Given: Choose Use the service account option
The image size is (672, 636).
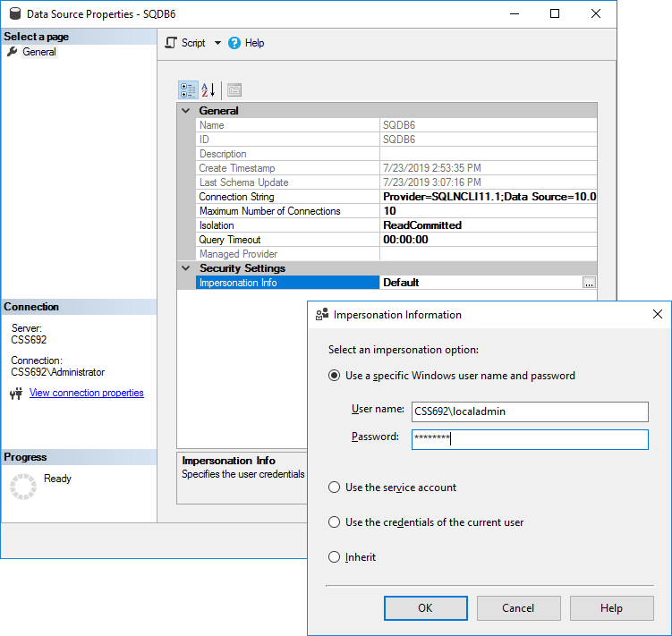Looking at the screenshot, I should pyautogui.click(x=335, y=488).
